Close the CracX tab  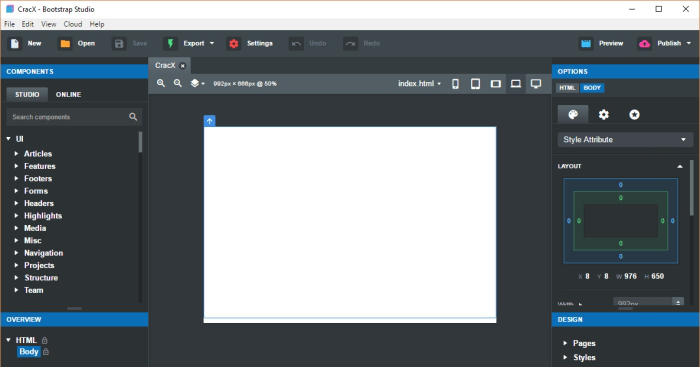click(182, 66)
